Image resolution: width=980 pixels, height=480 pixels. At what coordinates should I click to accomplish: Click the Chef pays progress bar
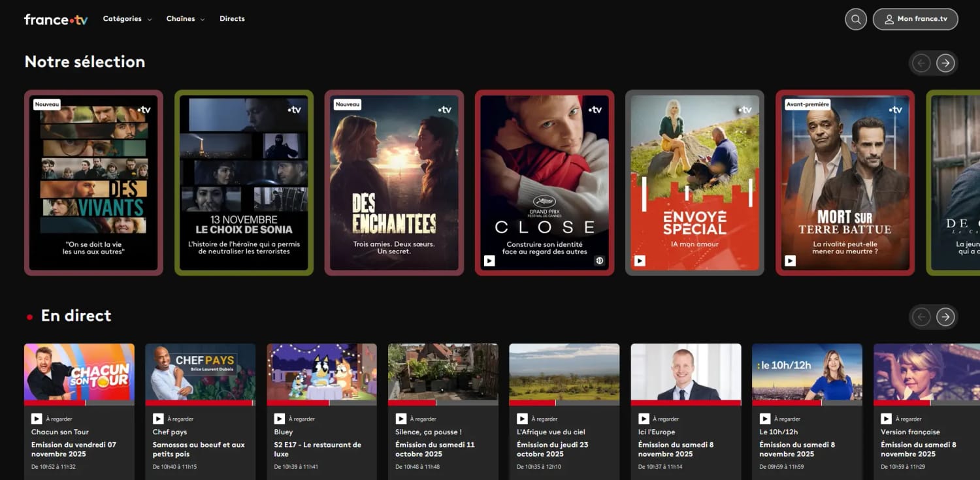click(x=200, y=403)
